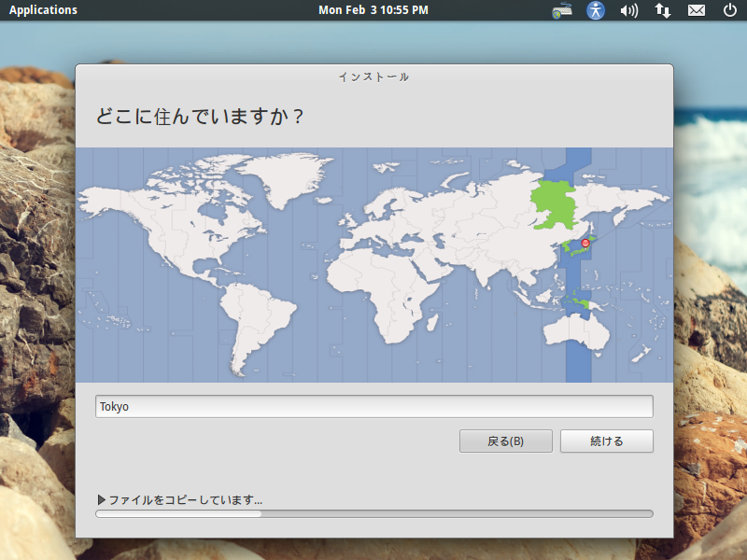
Task: Focus the Tokyo location text field
Action: click(x=374, y=406)
